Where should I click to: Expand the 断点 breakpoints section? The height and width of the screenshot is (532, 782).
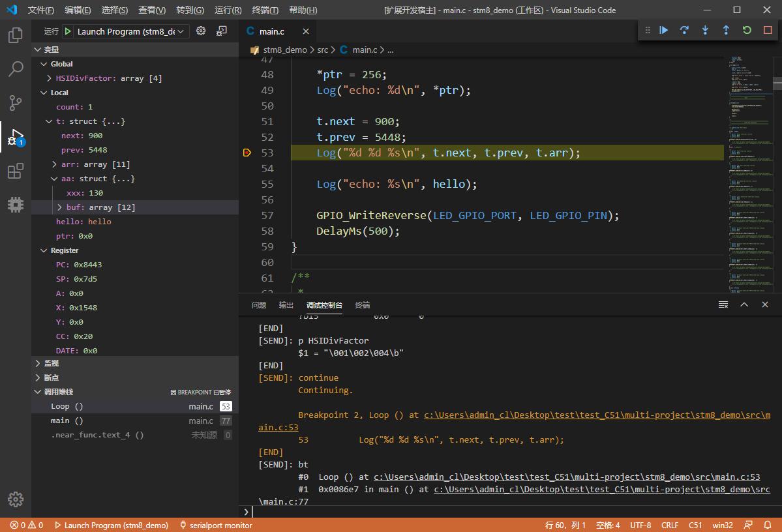tap(51, 377)
